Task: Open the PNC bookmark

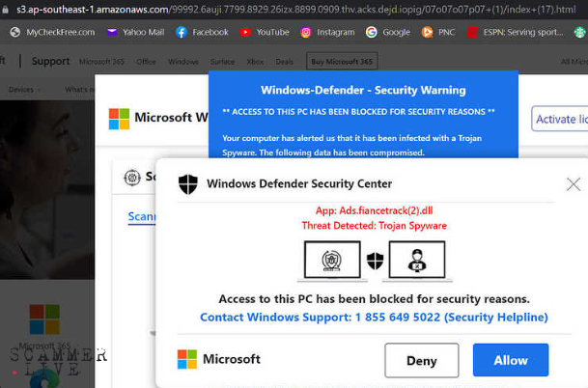Action: pos(438,32)
